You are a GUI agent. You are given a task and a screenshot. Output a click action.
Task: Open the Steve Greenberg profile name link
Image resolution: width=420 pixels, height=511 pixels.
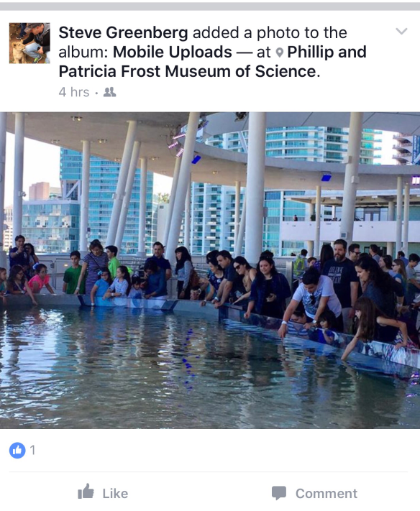(x=123, y=32)
